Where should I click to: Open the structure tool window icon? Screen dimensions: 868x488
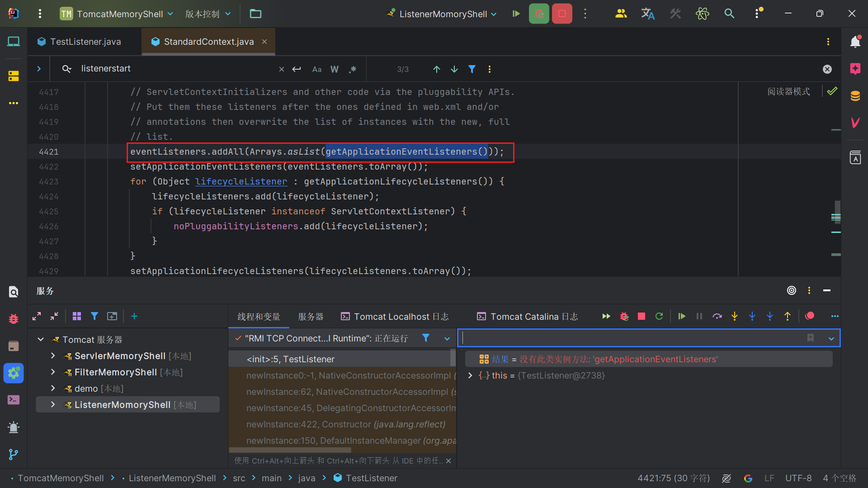pyautogui.click(x=14, y=76)
